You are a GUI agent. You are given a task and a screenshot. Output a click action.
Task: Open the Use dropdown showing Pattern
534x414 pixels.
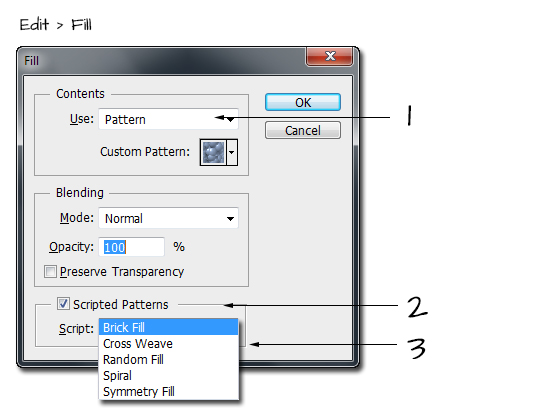point(168,119)
